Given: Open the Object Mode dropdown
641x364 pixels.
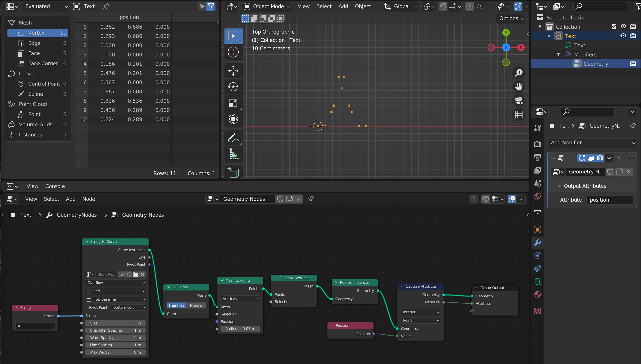Looking at the screenshot, I should point(266,6).
